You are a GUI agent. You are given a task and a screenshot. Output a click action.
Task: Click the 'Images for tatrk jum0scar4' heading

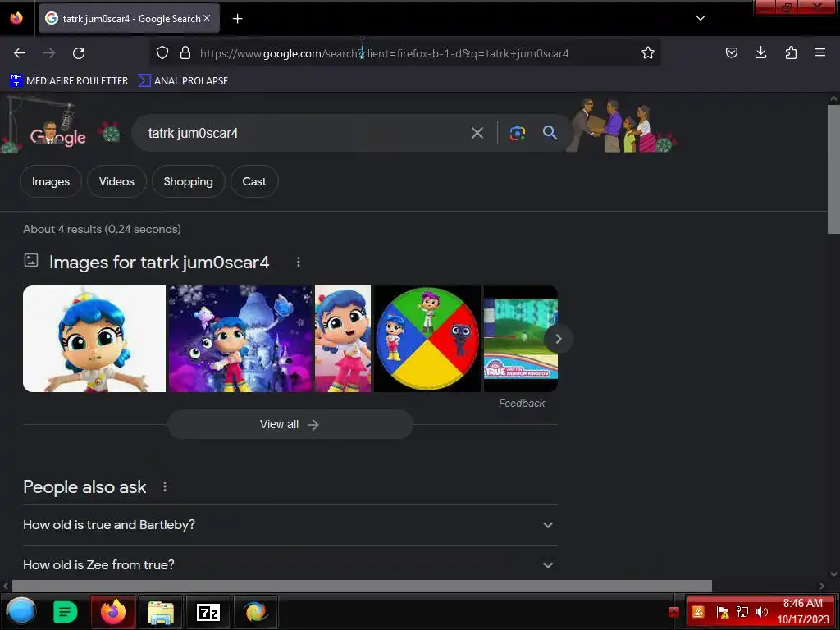(159, 262)
